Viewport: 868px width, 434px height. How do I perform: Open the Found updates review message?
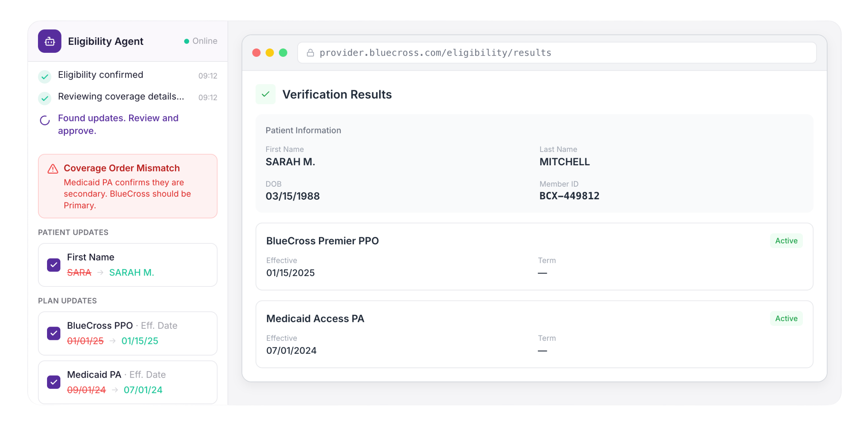118,124
